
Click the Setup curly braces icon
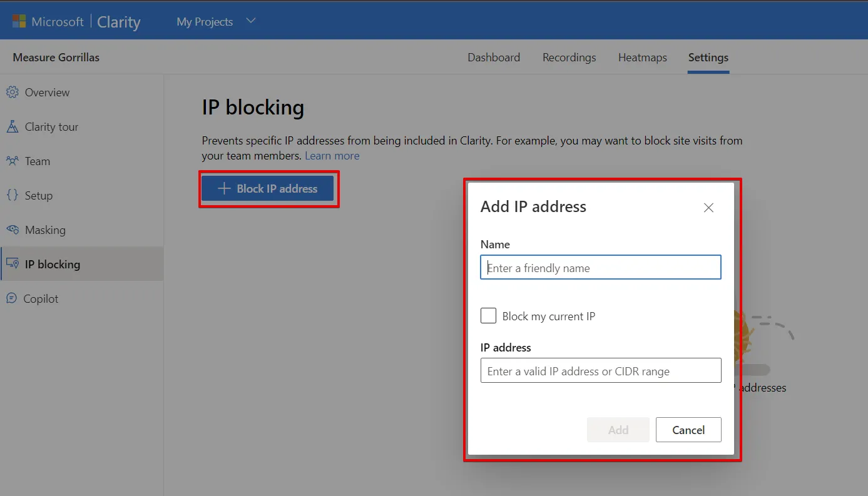tap(12, 195)
